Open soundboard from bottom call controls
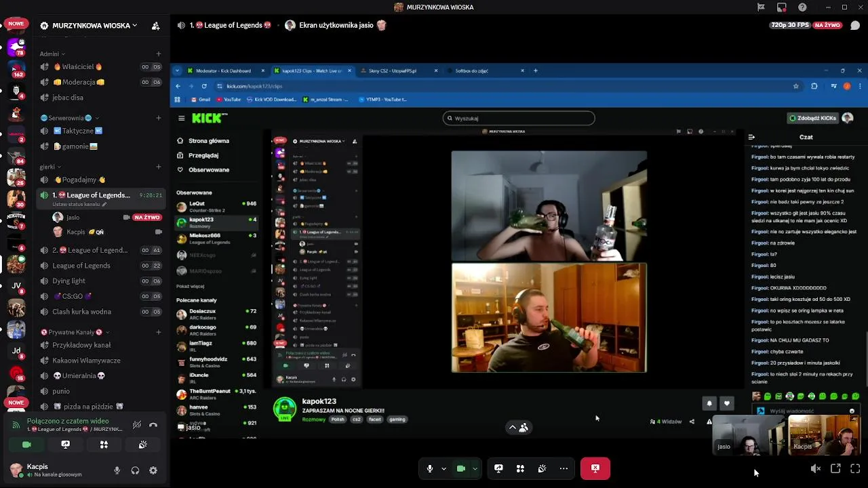Image resolution: width=868 pixels, height=488 pixels. 542,468
